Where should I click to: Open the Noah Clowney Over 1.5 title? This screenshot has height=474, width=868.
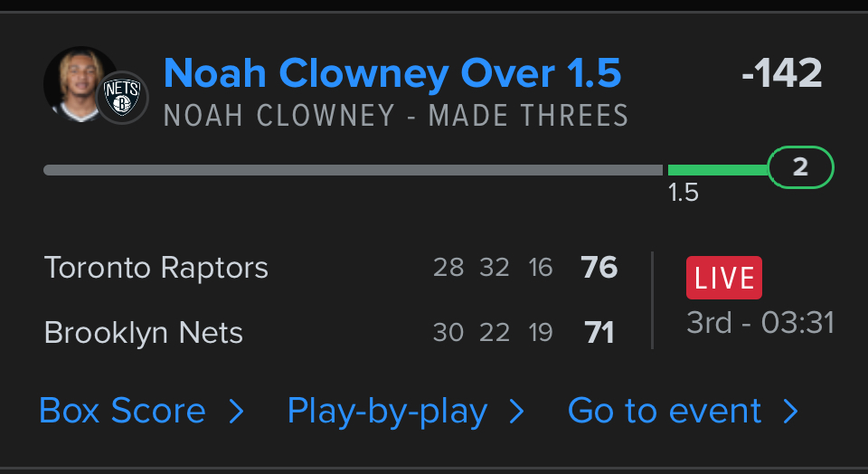click(392, 73)
